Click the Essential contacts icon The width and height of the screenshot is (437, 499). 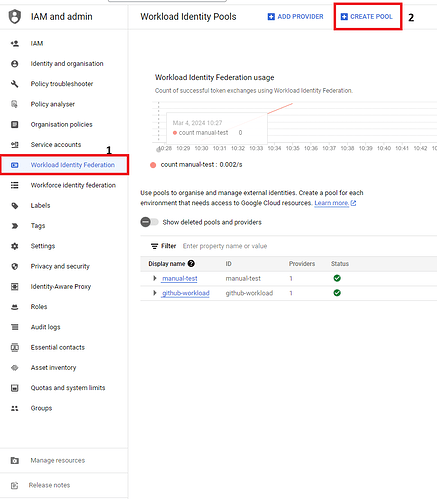tap(15, 347)
